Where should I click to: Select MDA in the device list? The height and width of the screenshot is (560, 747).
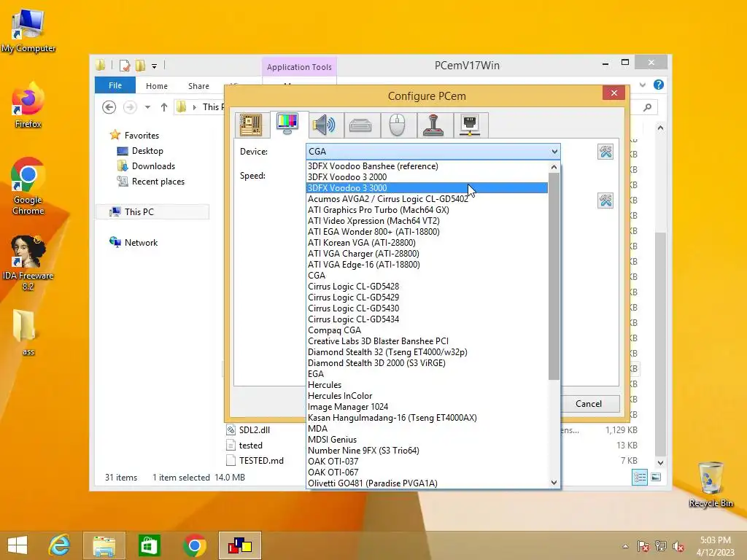427,429
